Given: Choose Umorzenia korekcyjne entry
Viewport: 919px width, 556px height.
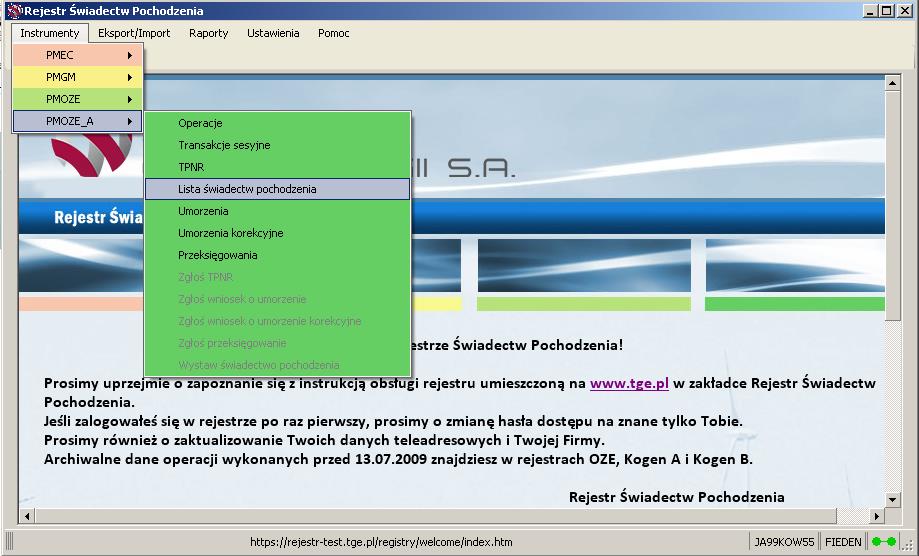Looking at the screenshot, I should [277, 233].
